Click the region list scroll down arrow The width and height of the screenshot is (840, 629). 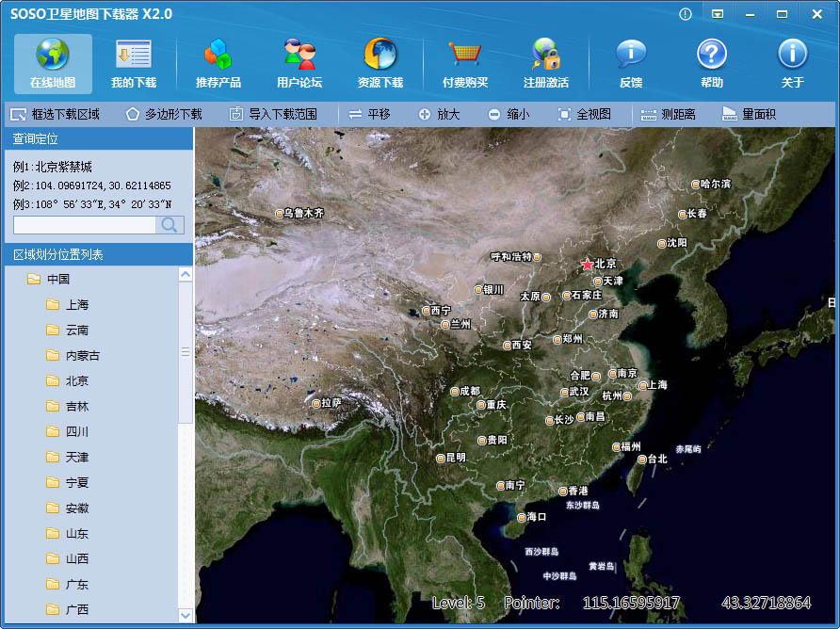point(185,615)
